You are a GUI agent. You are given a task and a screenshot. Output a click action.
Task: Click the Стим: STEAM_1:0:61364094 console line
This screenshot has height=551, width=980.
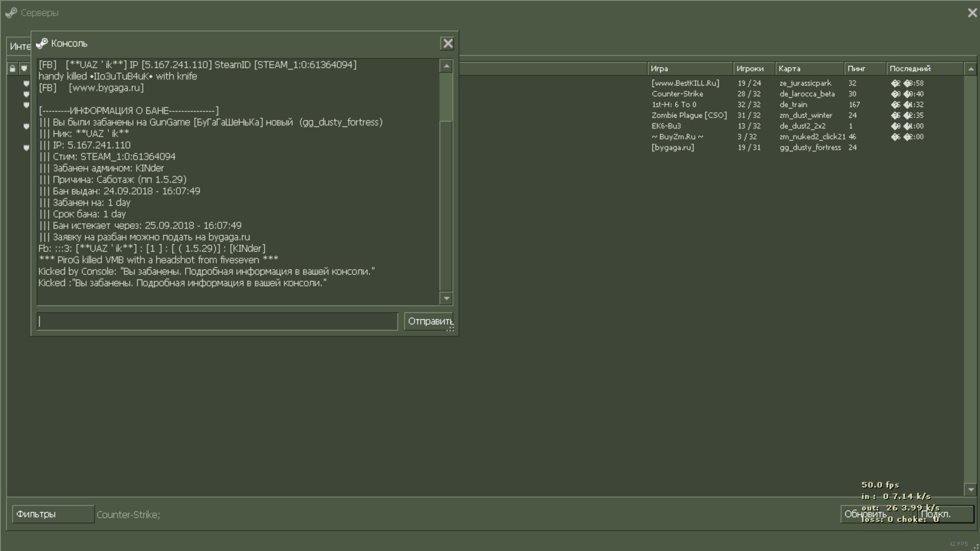107,157
